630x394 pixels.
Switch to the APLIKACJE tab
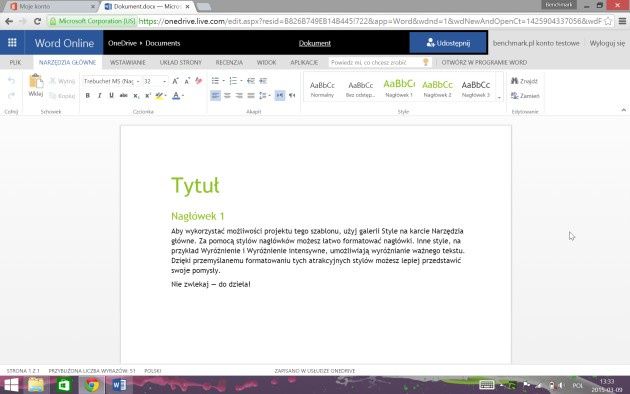click(x=304, y=62)
